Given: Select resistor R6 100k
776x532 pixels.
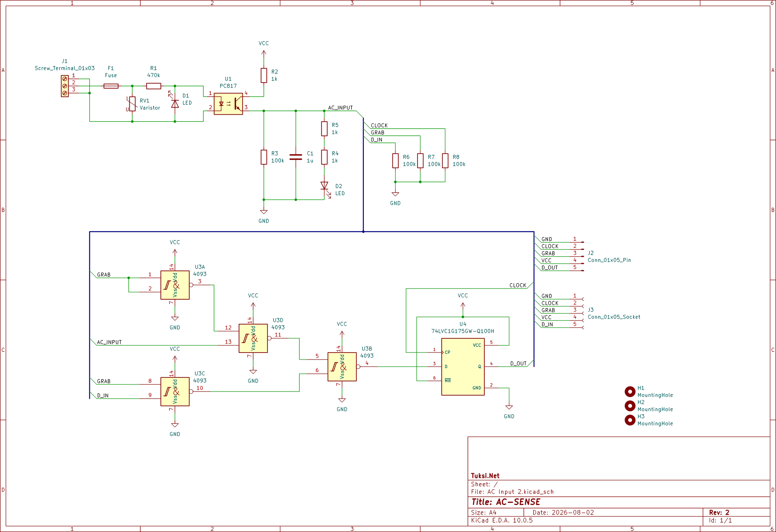Looking at the screenshot, I should (x=395, y=161).
